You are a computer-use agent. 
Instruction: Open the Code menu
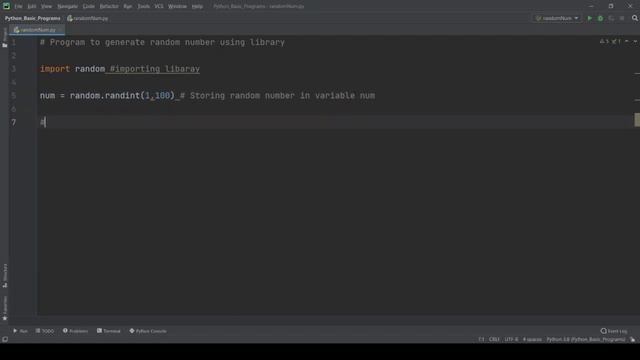[x=89, y=6]
